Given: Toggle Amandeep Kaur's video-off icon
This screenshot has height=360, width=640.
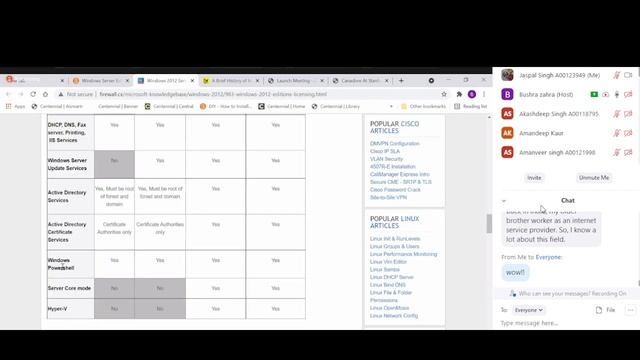Looking at the screenshot, I should click(x=628, y=133).
